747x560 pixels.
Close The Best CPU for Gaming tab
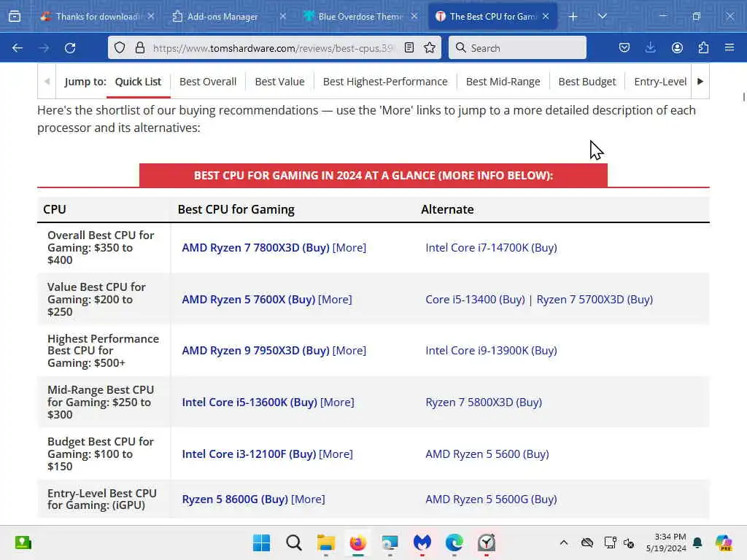[x=546, y=16]
